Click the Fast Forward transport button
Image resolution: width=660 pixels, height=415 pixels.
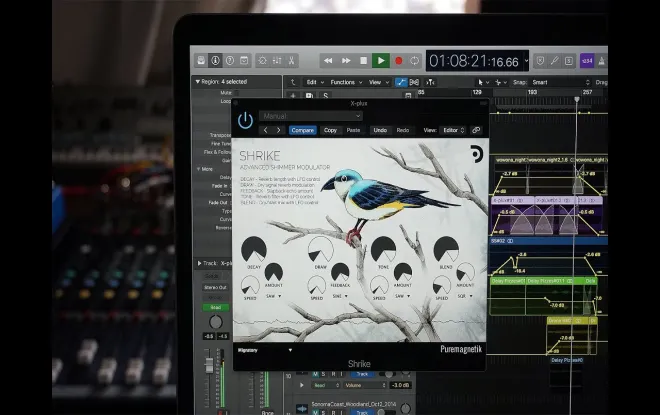346,61
